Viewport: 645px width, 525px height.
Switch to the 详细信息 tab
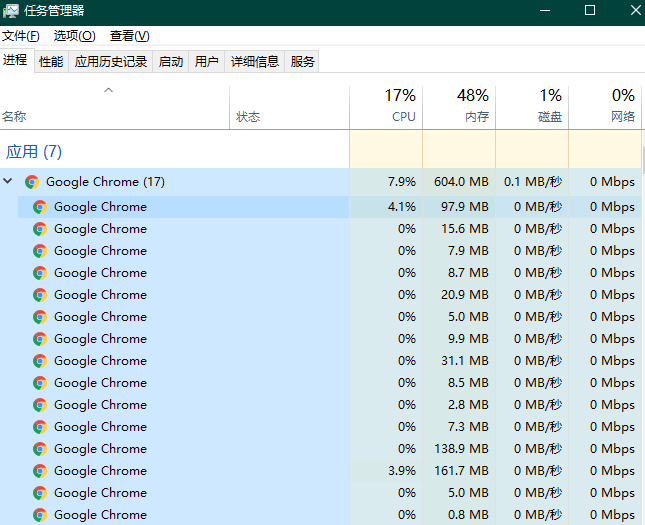[255, 62]
